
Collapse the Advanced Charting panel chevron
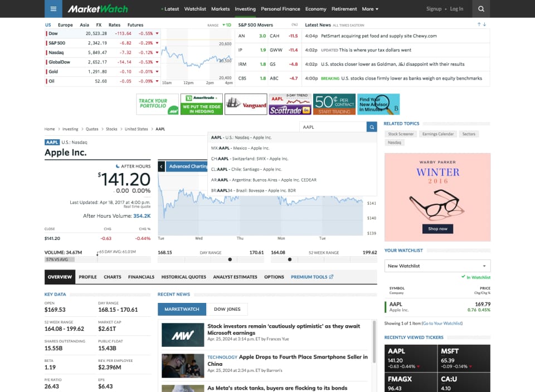161,165
